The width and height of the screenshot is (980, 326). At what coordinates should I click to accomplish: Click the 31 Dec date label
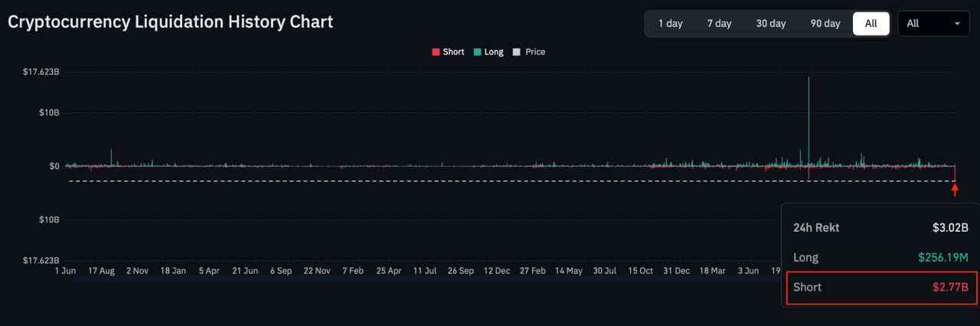676,271
